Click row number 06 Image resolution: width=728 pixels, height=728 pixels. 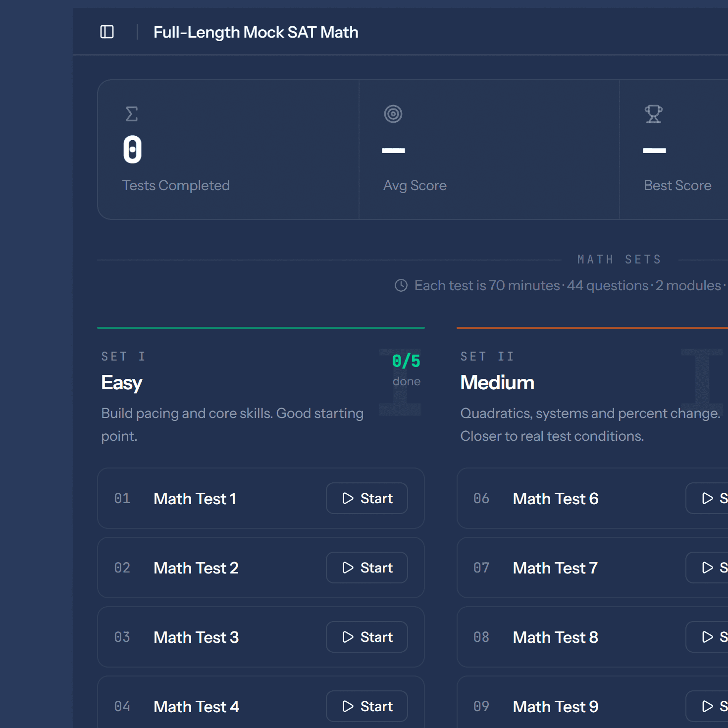pyautogui.click(x=481, y=498)
